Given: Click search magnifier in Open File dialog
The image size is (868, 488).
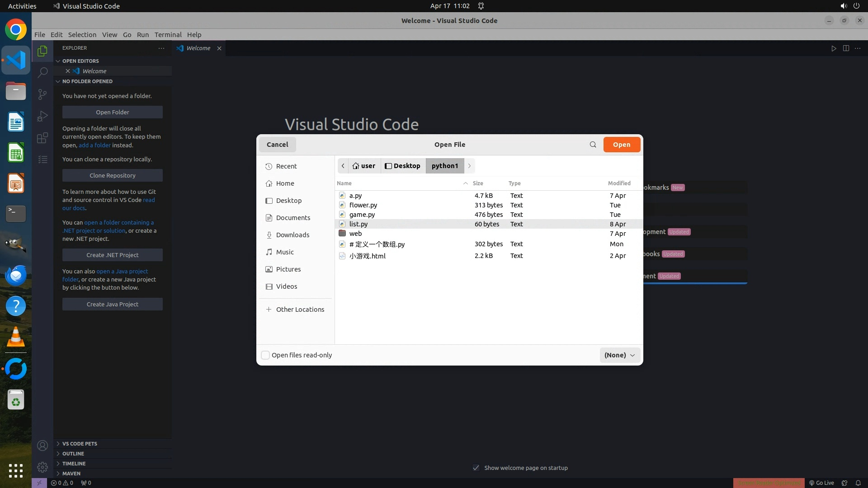Looking at the screenshot, I should coord(593,145).
